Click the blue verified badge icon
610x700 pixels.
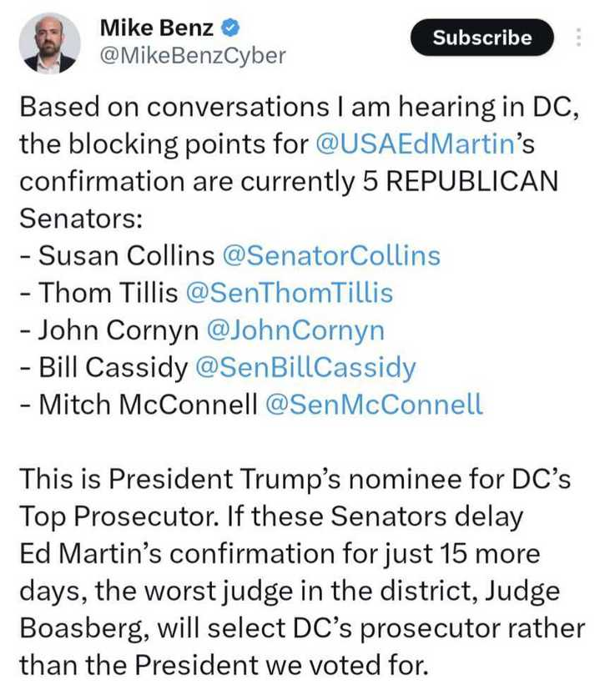click(x=231, y=28)
